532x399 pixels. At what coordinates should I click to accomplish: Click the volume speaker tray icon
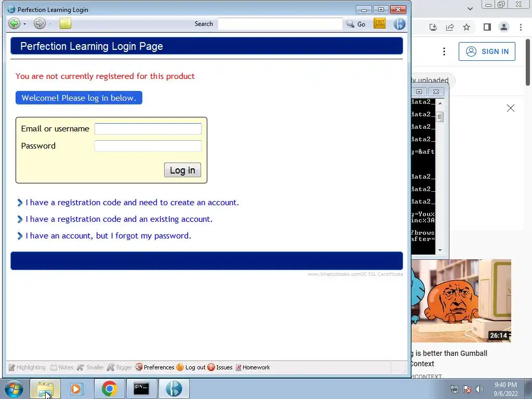tap(480, 389)
